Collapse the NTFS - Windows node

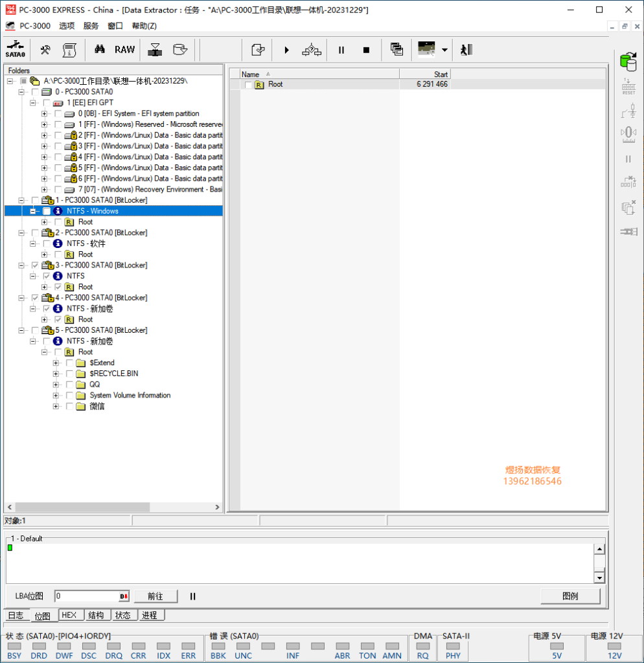click(32, 211)
